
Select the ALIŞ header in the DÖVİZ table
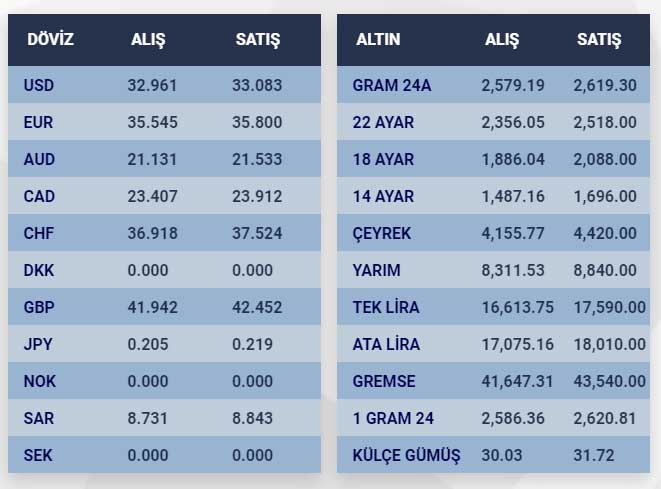click(x=148, y=40)
